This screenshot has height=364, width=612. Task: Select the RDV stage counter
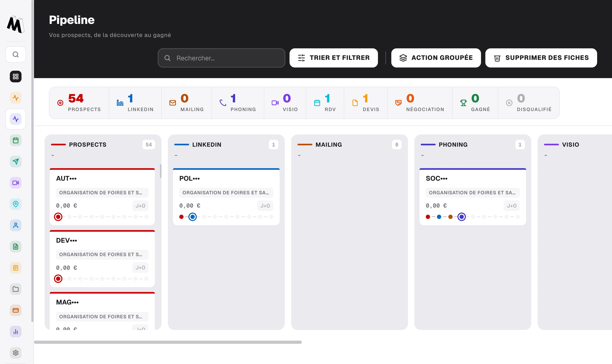click(325, 103)
